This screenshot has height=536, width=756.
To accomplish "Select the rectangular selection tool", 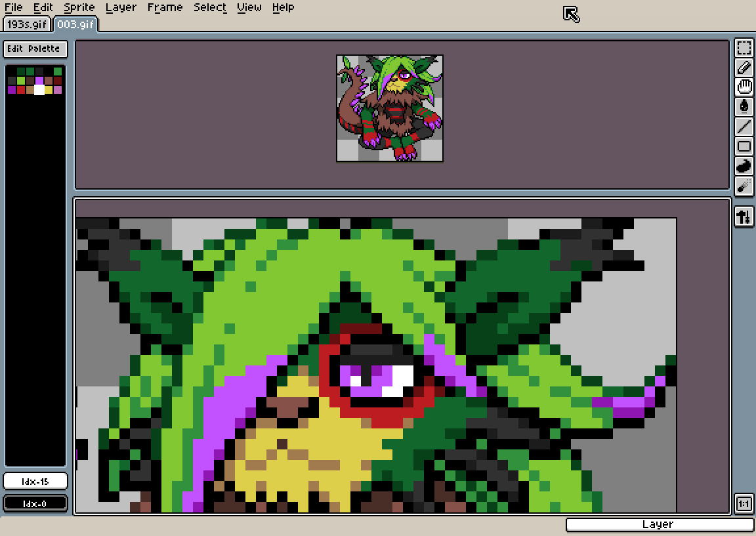I will click(744, 47).
